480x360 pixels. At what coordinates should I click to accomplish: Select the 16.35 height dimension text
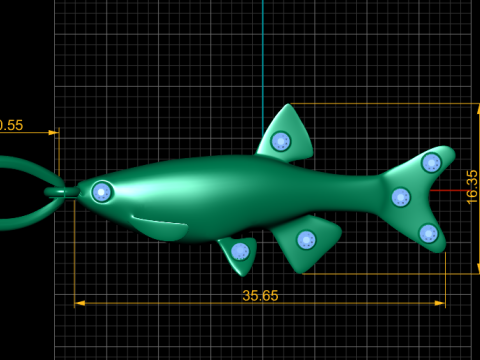472,187
